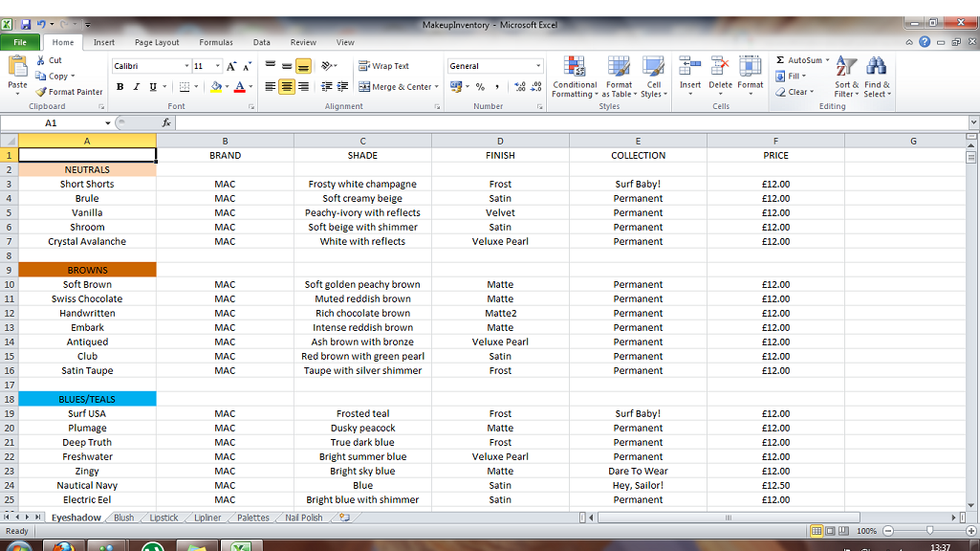Open the Lipstick sheet tab

click(x=163, y=518)
